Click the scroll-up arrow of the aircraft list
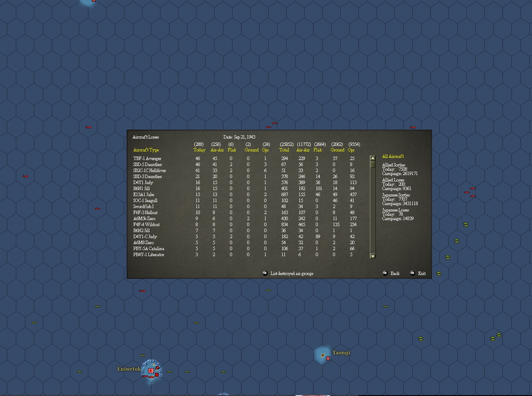The height and width of the screenshot is (396, 532). point(373,158)
